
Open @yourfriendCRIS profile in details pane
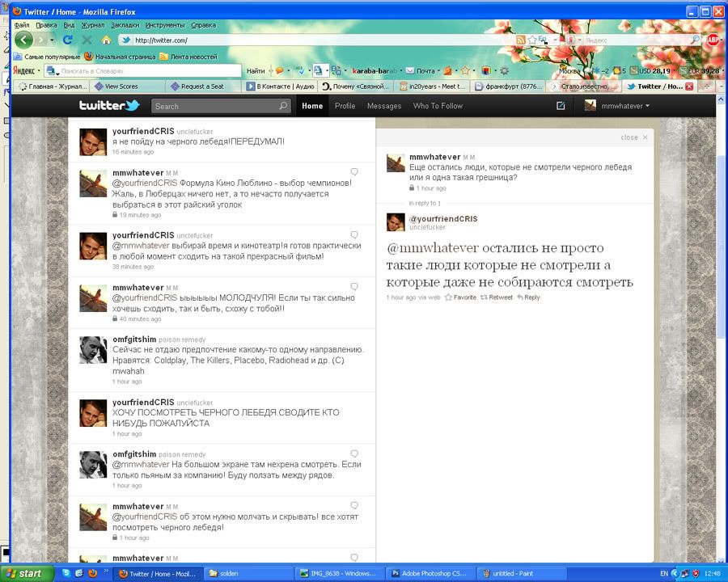[x=443, y=218]
